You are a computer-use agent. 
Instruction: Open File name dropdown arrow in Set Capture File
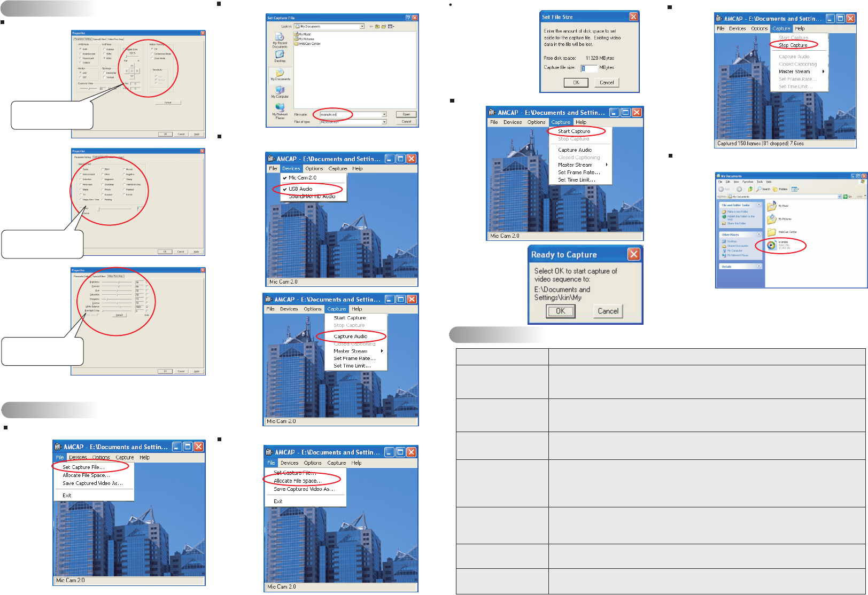(x=384, y=114)
